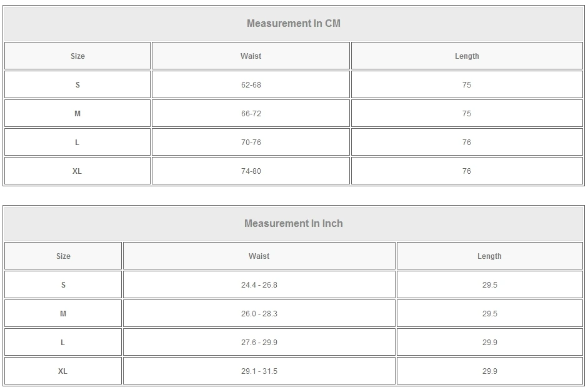This screenshot has height=392, width=588.
Task: Select the Length header in CM table
Action: [x=467, y=56]
